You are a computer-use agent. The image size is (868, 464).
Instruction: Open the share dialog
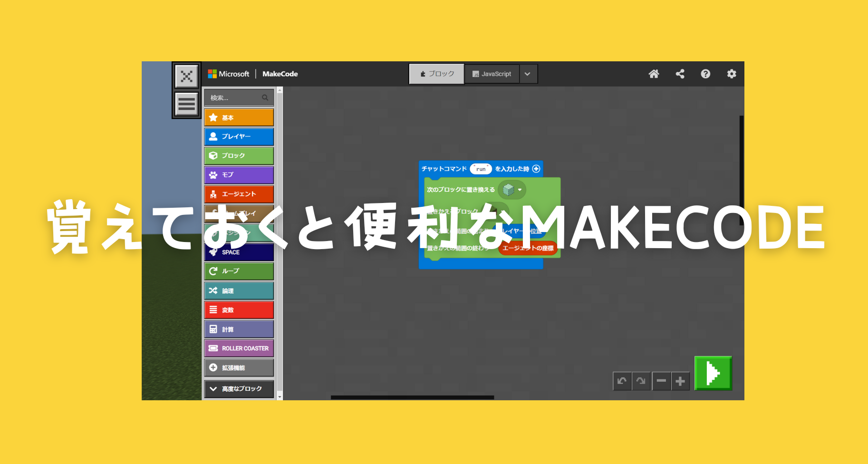(680, 74)
